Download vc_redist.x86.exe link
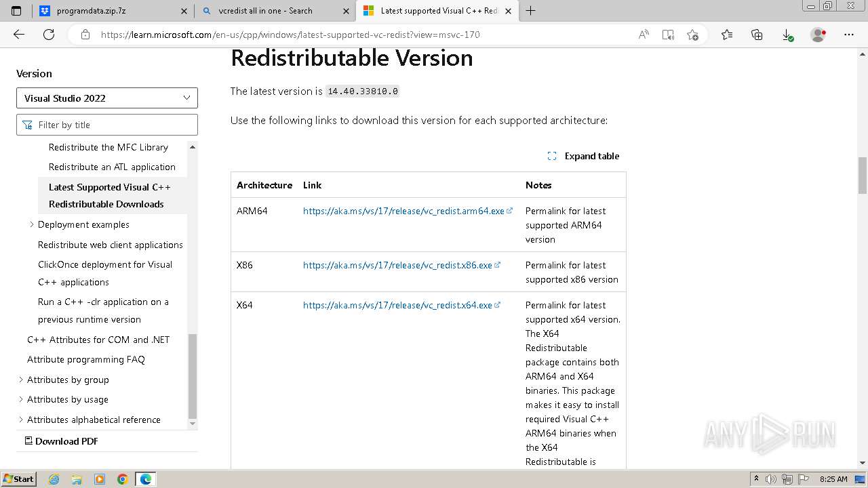The height and width of the screenshot is (488, 868). [x=401, y=265]
